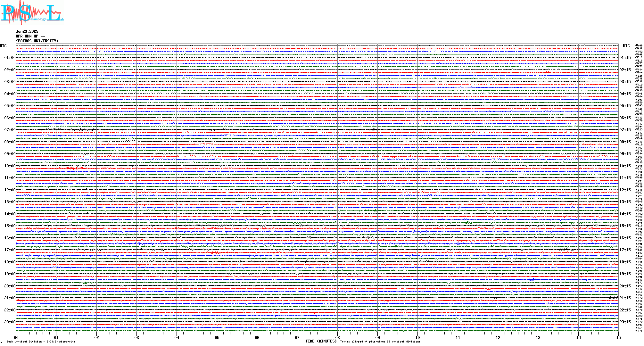The image size is (644, 346).
Task: Click minute 15 on the time axis
Action: point(618,337)
